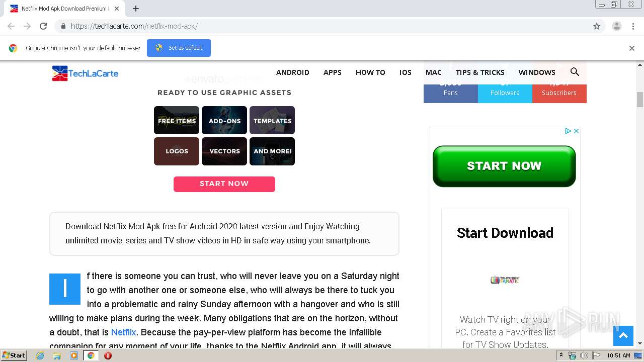Open media player from the taskbar
The image size is (644, 362).
[x=74, y=355]
